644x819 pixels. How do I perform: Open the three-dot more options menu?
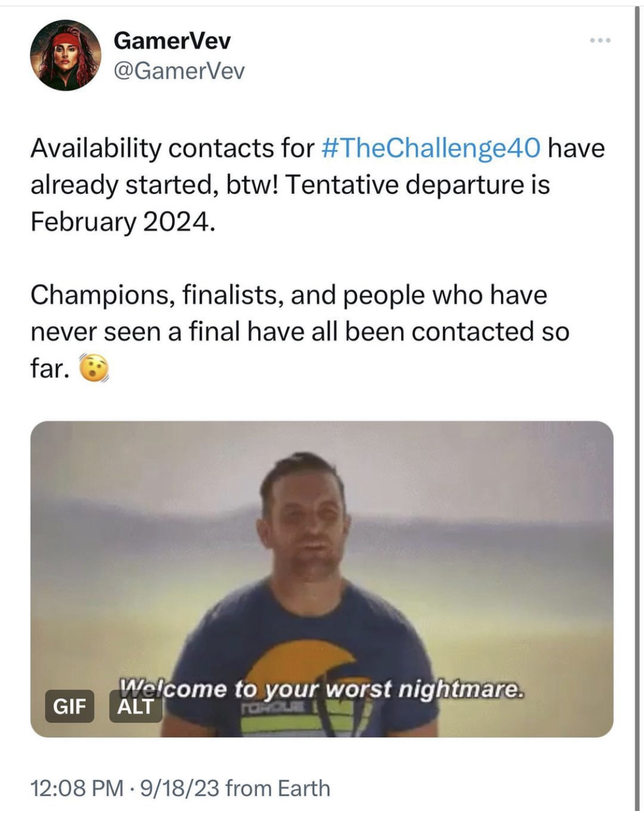600,40
